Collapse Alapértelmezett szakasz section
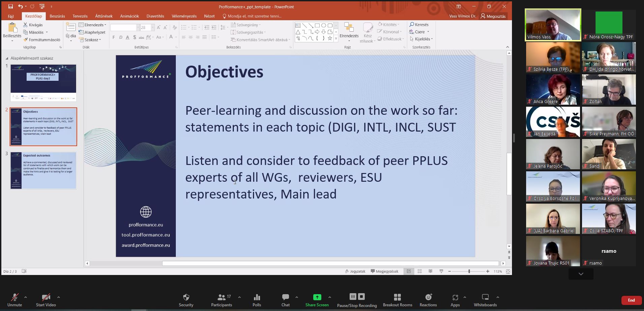 pyautogui.click(x=7, y=58)
